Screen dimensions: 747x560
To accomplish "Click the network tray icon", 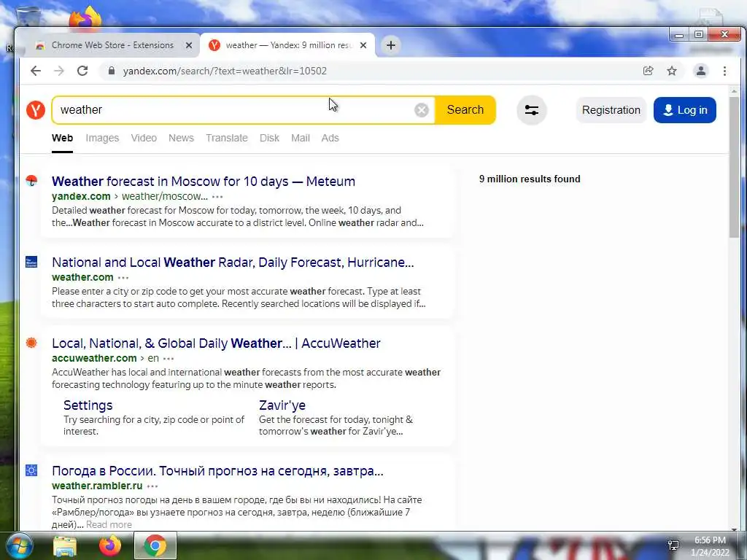I will coord(673,545).
